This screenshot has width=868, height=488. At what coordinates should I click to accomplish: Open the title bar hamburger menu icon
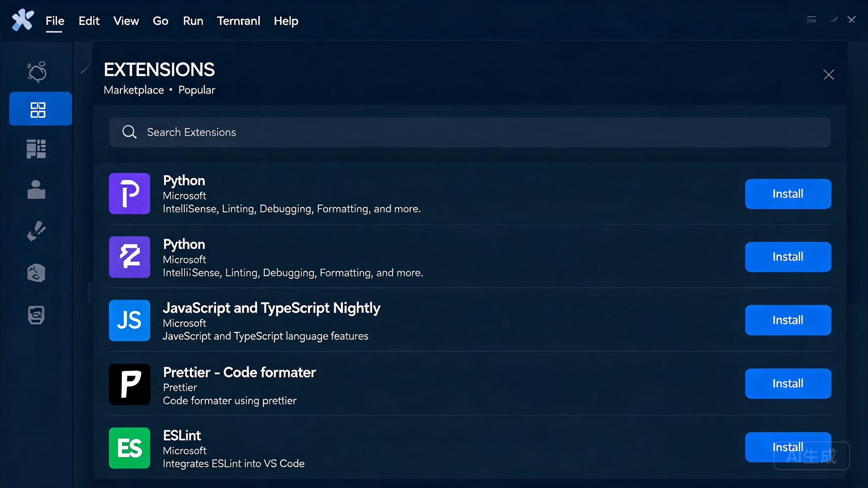pyautogui.click(x=811, y=20)
